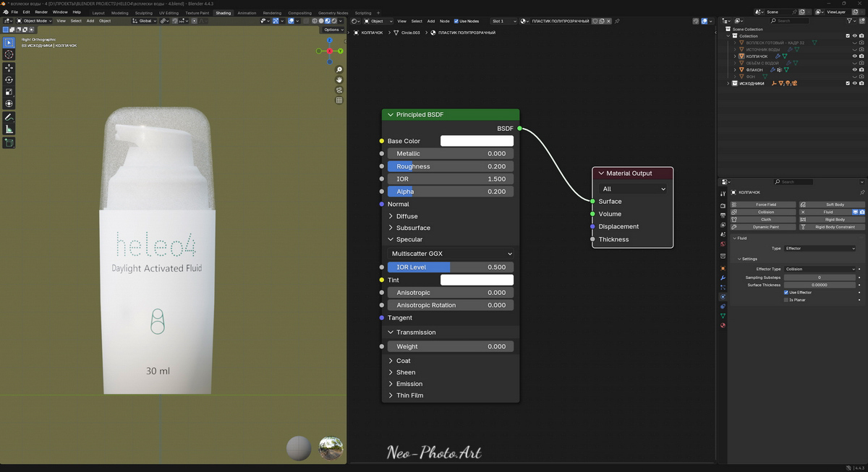Select the Transform tool in viewport toolbar
This screenshot has height=472, width=868.
pyautogui.click(x=9, y=104)
